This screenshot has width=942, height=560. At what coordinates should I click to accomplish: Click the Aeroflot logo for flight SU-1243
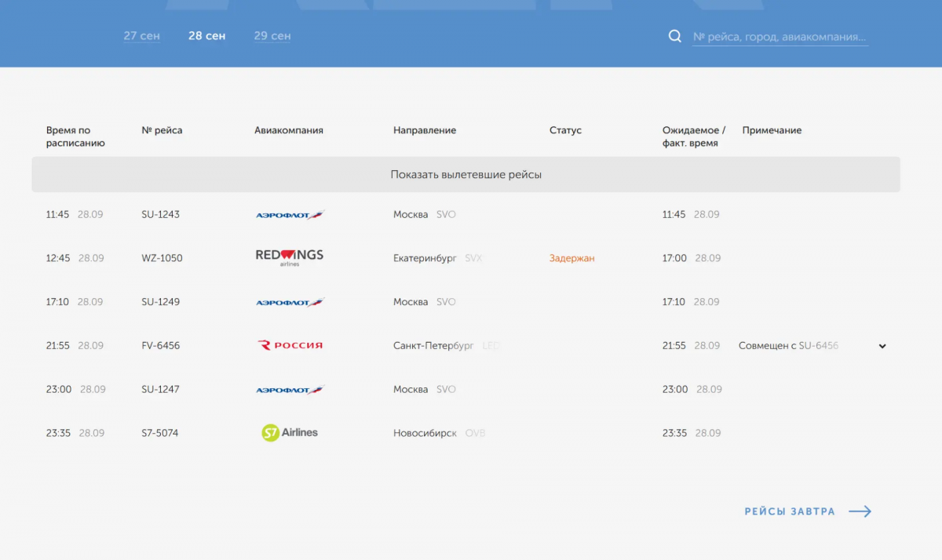(x=290, y=215)
